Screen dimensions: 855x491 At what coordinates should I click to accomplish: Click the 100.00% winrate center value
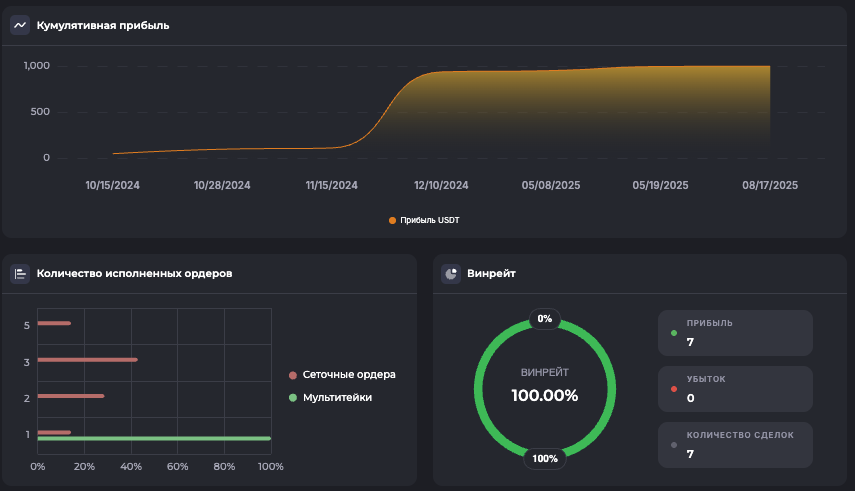pyautogui.click(x=545, y=395)
